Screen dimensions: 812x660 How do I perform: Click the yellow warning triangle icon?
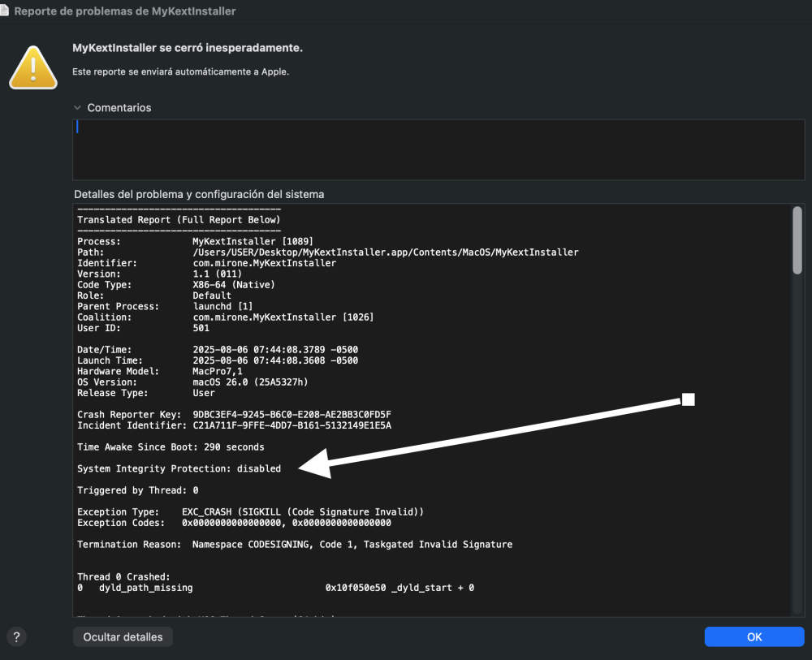point(33,68)
